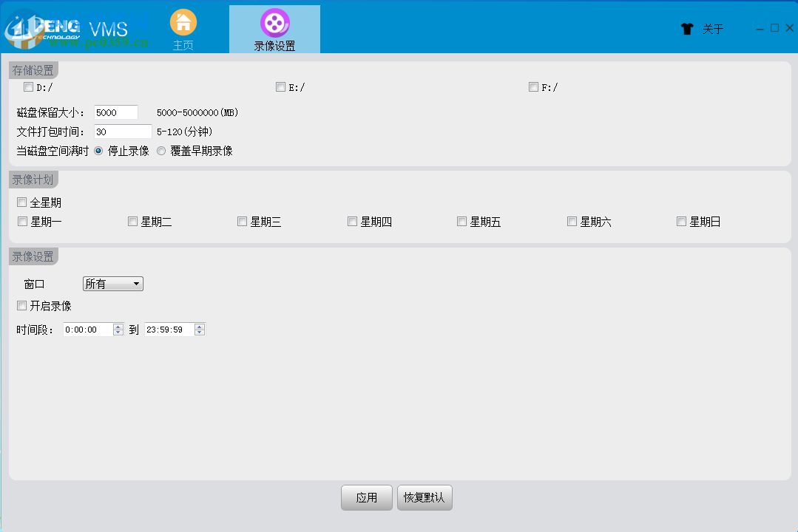Check the 星期日 (Sunday) checkbox
This screenshot has width=798, height=532.
(x=680, y=221)
